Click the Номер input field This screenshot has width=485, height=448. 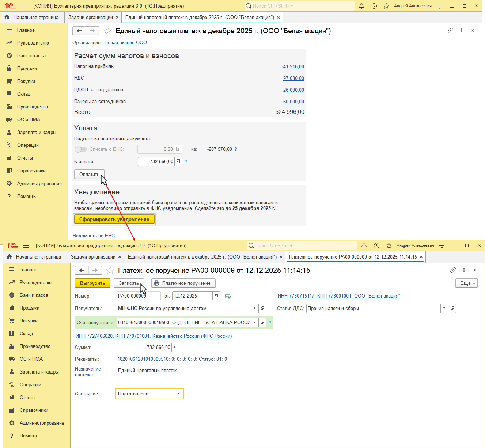[x=139, y=296]
